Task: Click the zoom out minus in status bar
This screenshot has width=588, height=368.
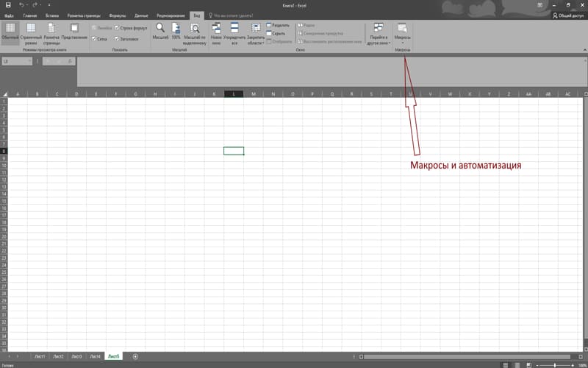Action: [537, 365]
